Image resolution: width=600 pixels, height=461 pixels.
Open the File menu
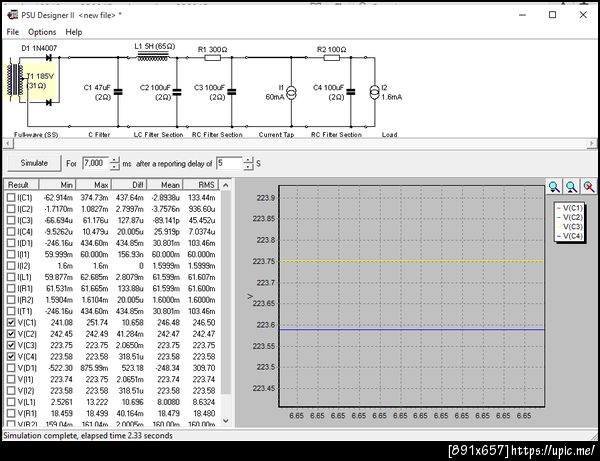[13, 32]
